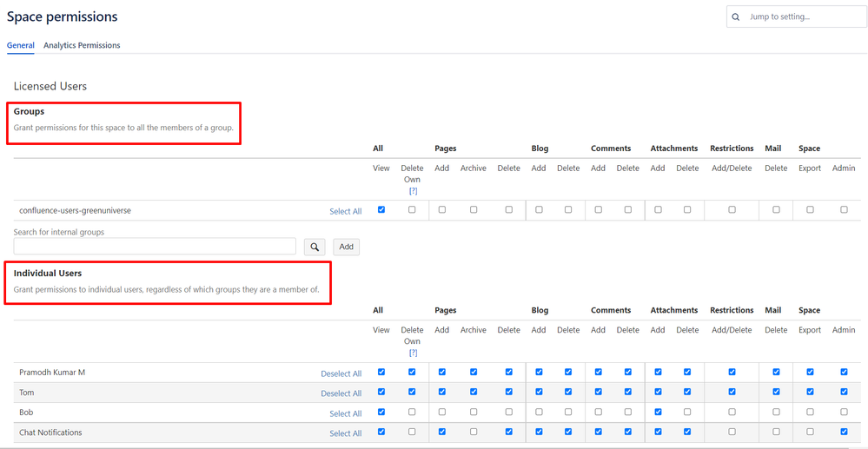Uncheck View for confluence-users-greenuniverse group

(x=381, y=210)
